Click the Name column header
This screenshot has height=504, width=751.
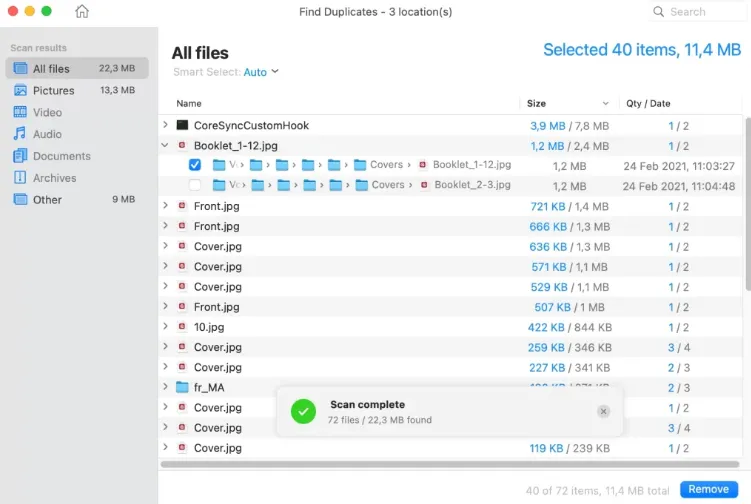pos(189,103)
